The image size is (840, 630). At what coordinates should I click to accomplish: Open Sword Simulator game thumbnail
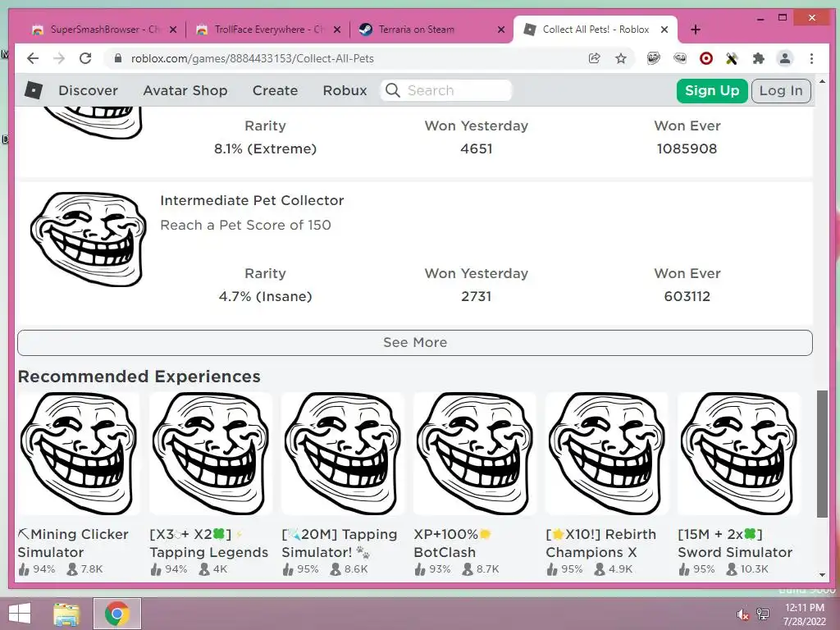pyautogui.click(x=739, y=453)
